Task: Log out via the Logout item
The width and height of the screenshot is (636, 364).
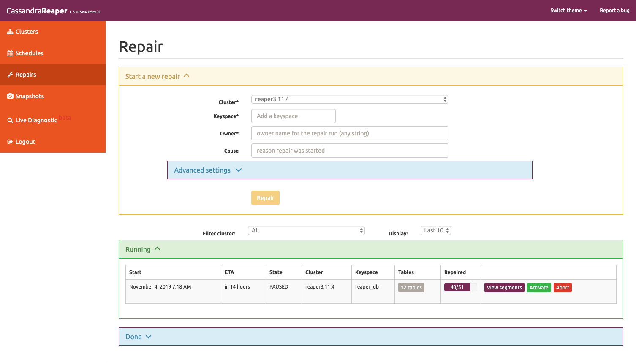Action: coord(53,142)
